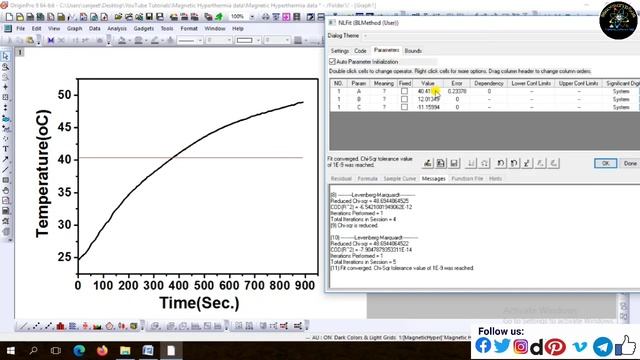640x360 pixels.
Task: Open the zoom level 100% dropdown
Action: 252,17
